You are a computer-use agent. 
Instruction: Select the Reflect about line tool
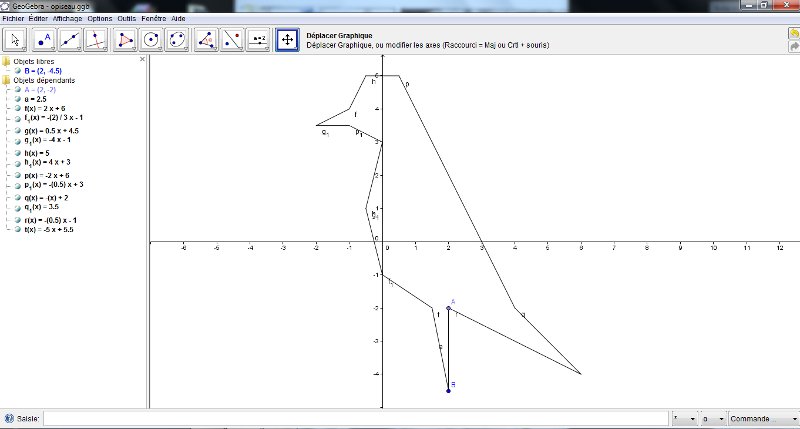[x=233, y=39]
